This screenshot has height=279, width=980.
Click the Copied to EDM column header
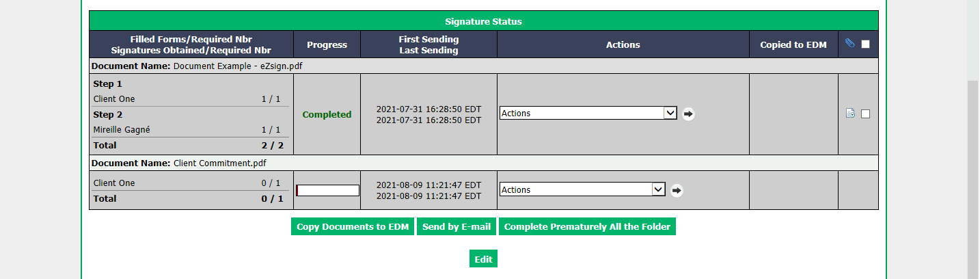coord(793,44)
